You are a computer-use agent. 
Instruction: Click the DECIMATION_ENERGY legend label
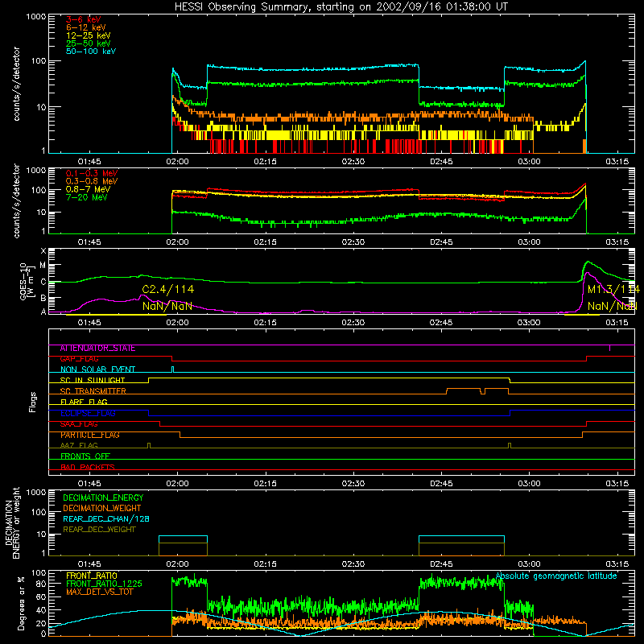(103, 497)
